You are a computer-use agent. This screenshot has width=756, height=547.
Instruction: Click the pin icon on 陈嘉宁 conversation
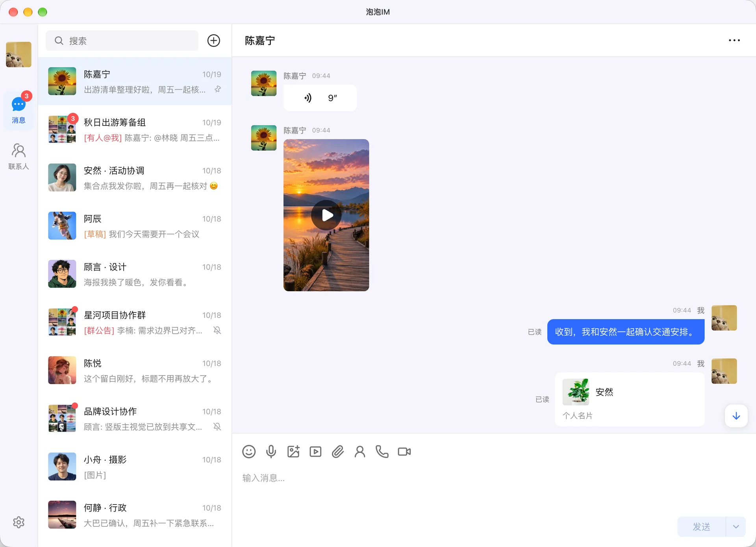[218, 89]
